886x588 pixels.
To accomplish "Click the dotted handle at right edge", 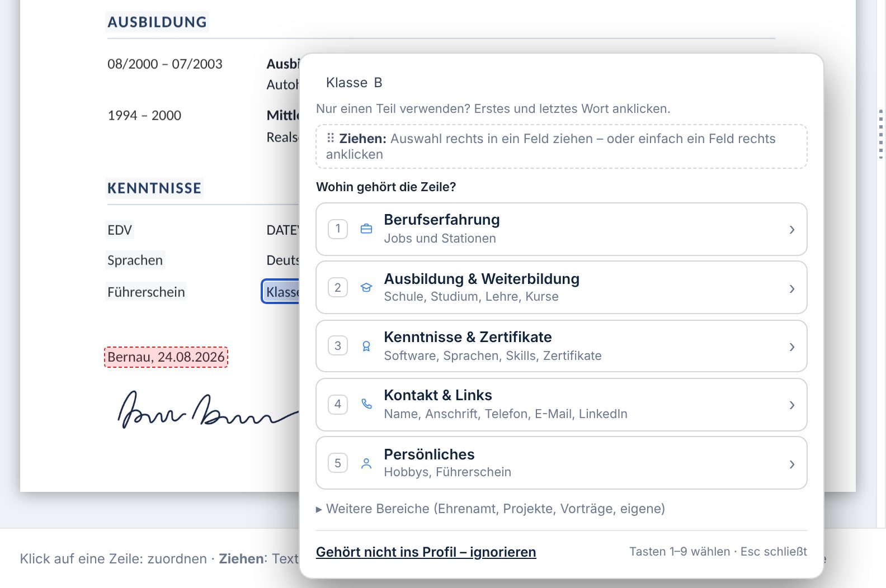I will (881, 134).
